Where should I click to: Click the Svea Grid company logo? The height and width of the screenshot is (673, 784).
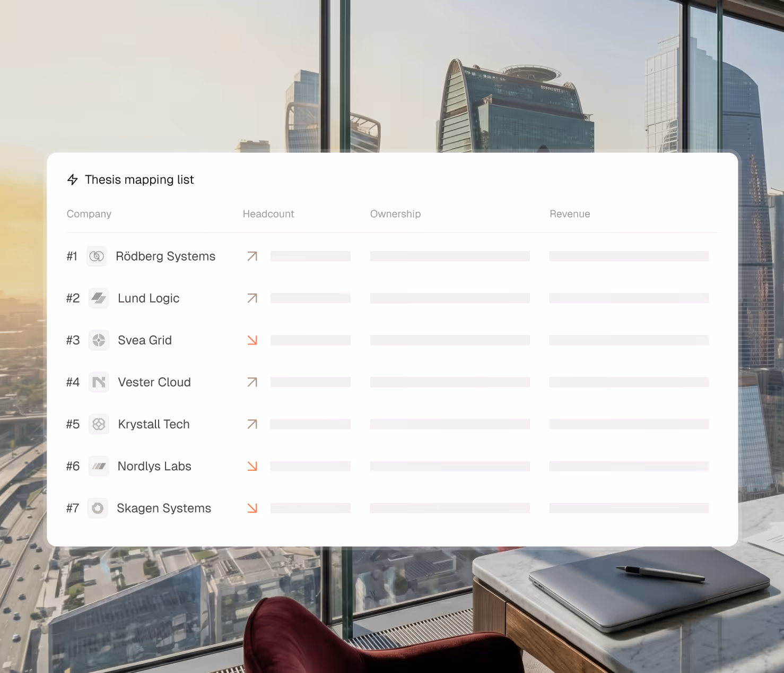[x=99, y=340]
